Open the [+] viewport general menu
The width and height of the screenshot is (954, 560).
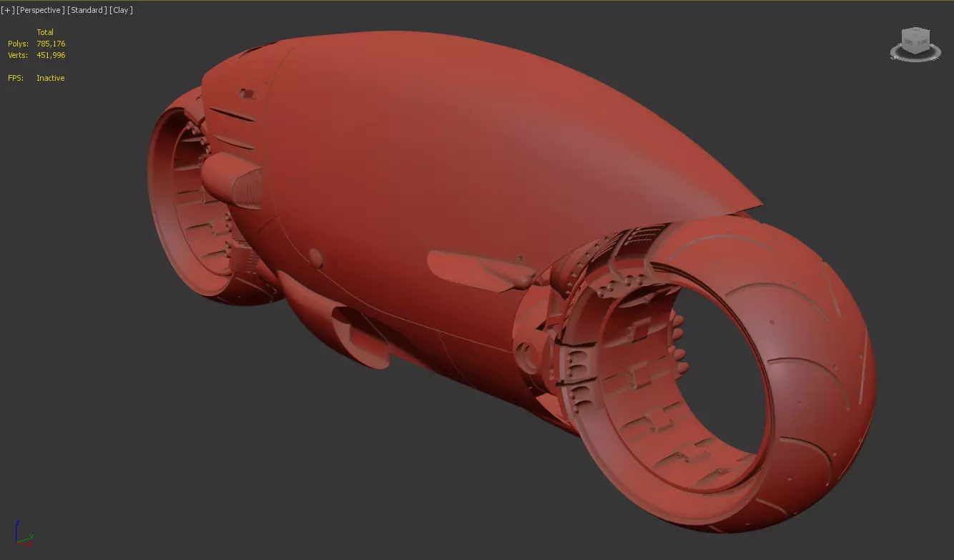pos(8,10)
